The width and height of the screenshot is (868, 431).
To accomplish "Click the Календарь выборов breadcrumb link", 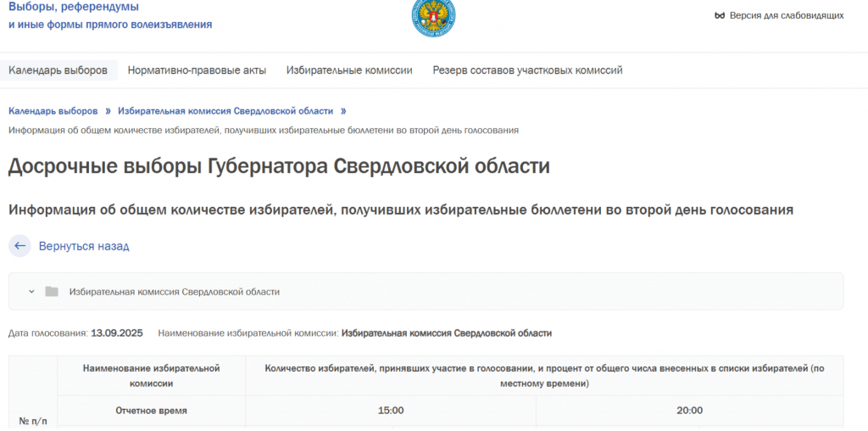I will (x=54, y=111).
